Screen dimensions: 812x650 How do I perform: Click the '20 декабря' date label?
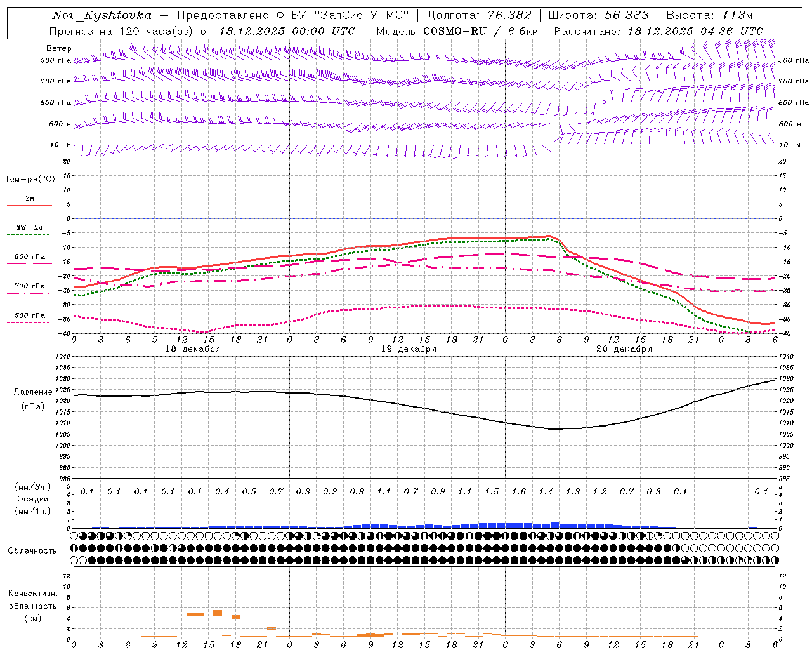624,349
